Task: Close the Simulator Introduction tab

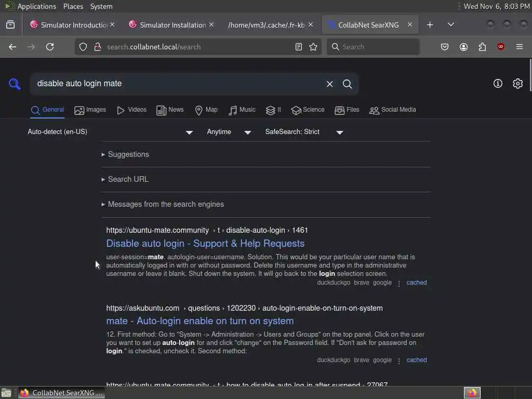Action: click(112, 25)
